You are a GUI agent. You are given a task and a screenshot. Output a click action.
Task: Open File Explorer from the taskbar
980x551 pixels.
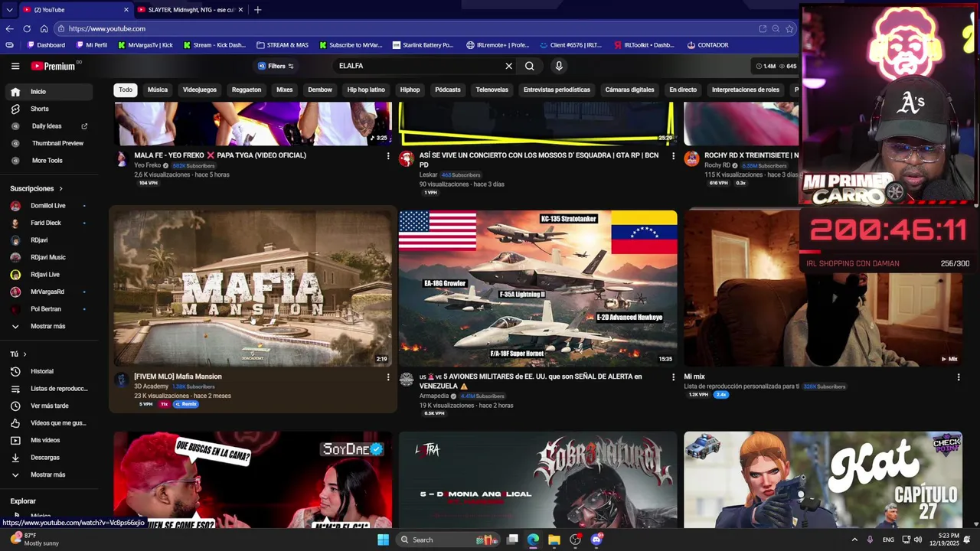[554, 540]
